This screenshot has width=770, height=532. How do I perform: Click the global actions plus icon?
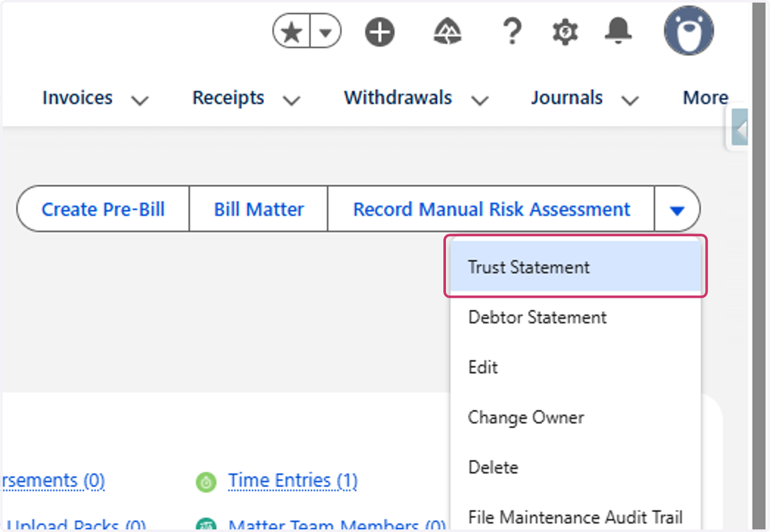click(x=380, y=31)
